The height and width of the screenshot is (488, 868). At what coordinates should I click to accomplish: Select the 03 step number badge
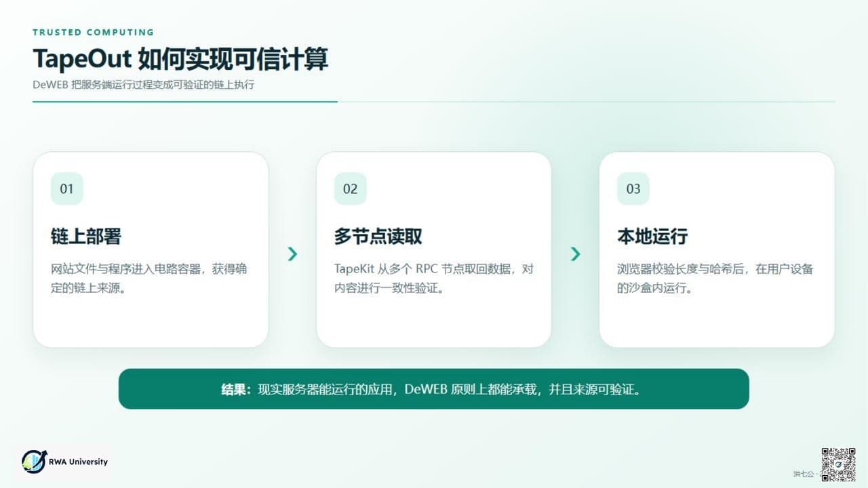coord(633,188)
